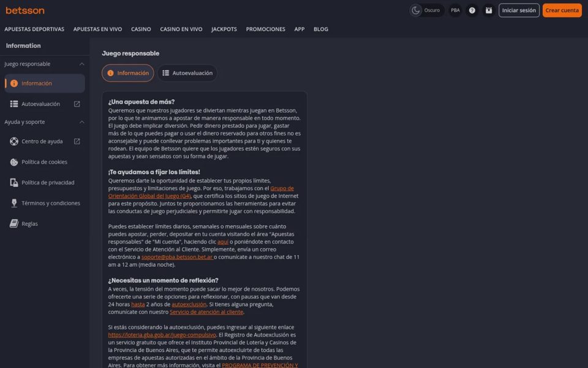Click the Términos y condiciones icon
The image size is (588, 368).
click(14, 203)
